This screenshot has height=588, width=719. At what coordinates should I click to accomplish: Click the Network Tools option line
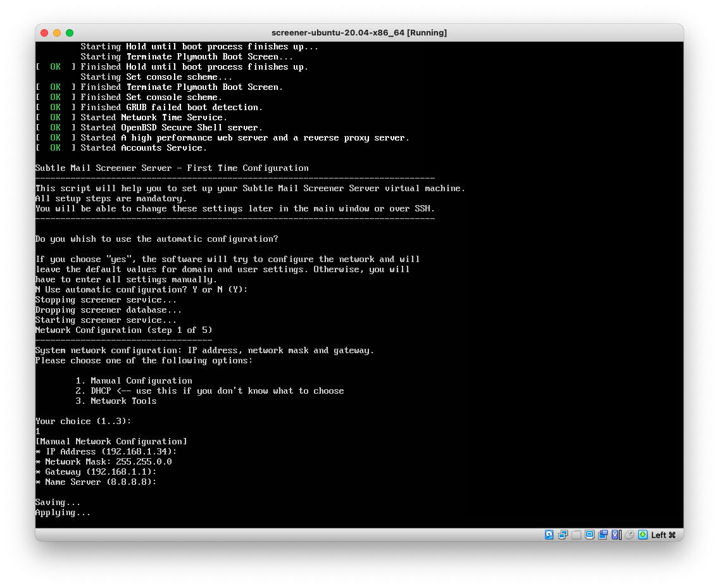[x=116, y=401]
